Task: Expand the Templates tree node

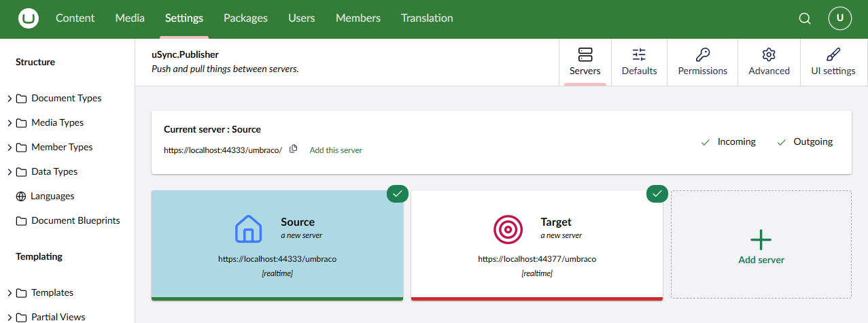Action: coord(10,293)
